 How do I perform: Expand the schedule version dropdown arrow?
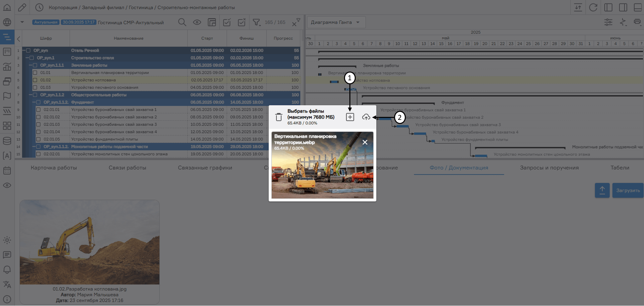coord(22,23)
